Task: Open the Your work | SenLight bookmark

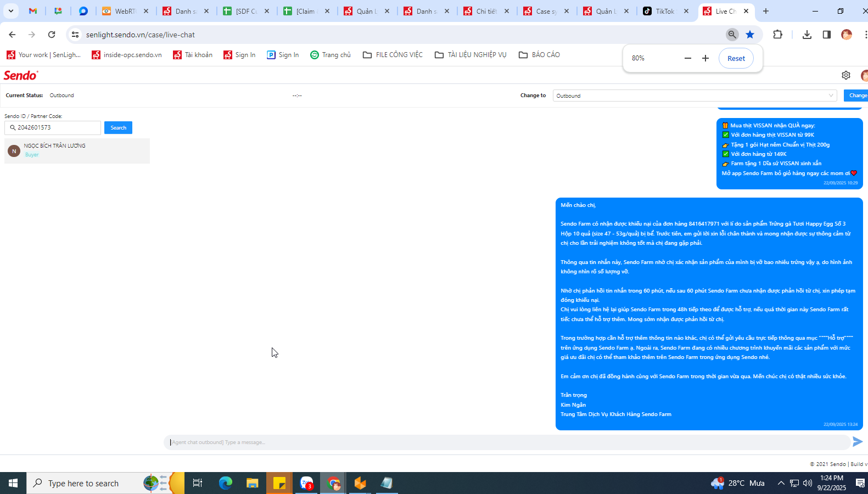Action: pos(44,55)
